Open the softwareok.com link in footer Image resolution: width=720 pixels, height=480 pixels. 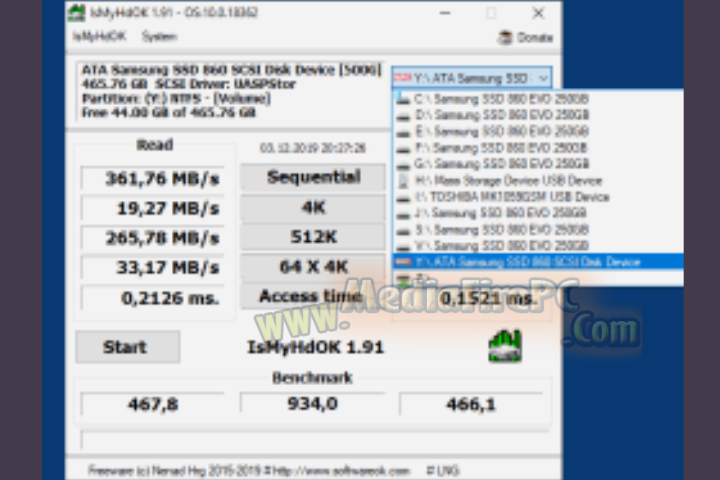coord(341,471)
